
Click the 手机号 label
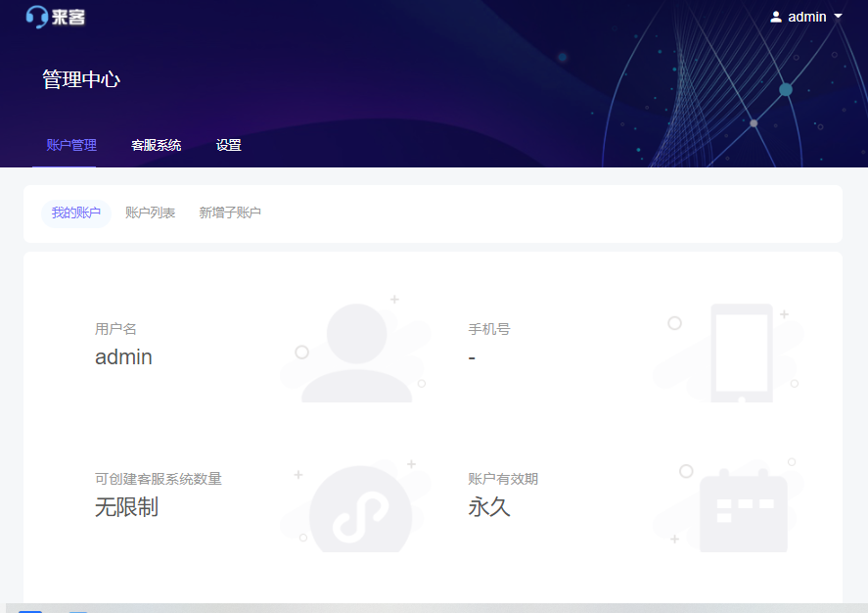[489, 329]
